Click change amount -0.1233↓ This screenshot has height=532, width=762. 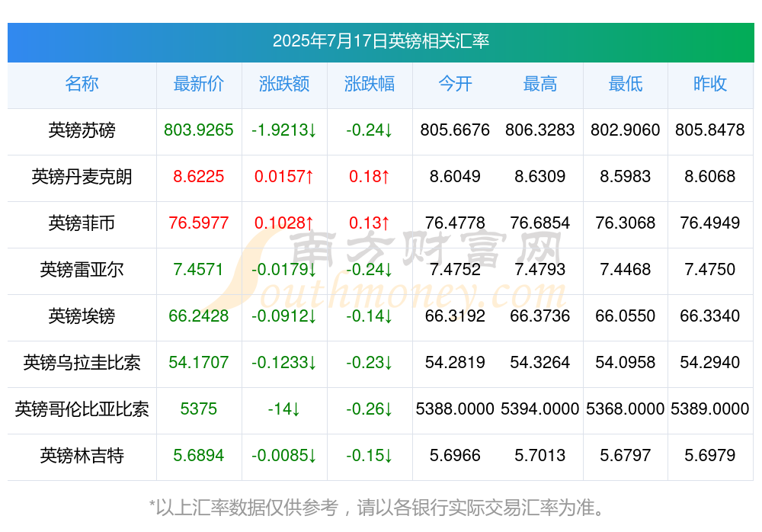pyautogui.click(x=283, y=362)
